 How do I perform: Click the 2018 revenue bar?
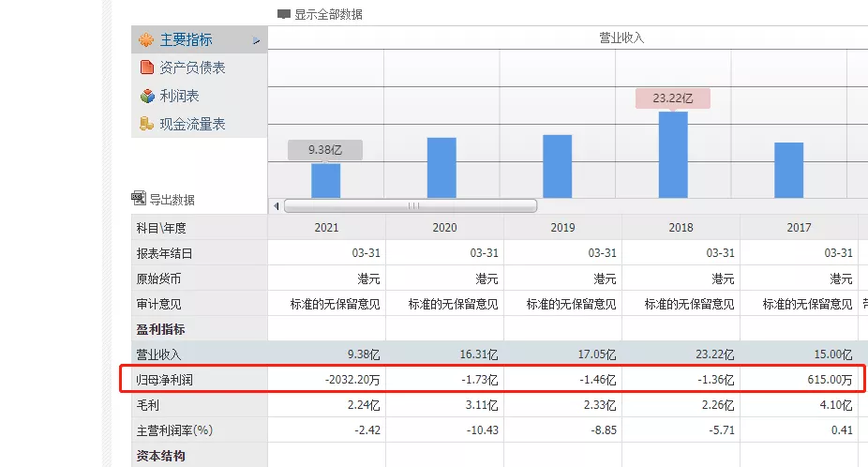point(673,155)
